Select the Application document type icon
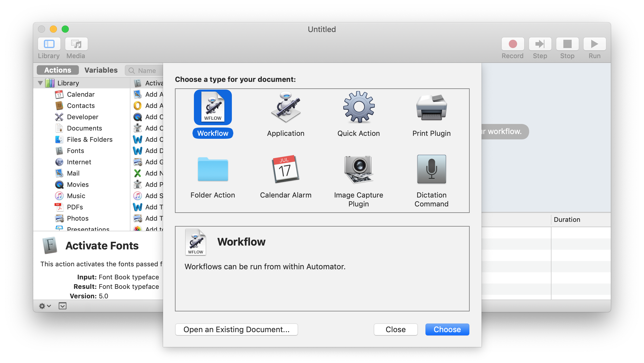Viewport: 644px width, 363px height. [286, 107]
